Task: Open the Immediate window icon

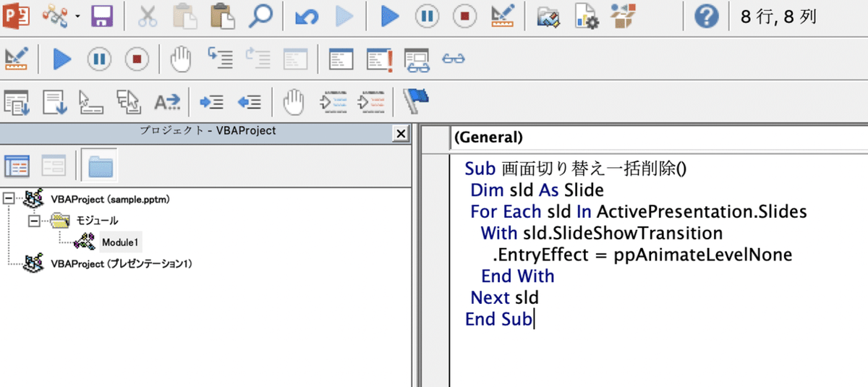Action: [x=379, y=59]
